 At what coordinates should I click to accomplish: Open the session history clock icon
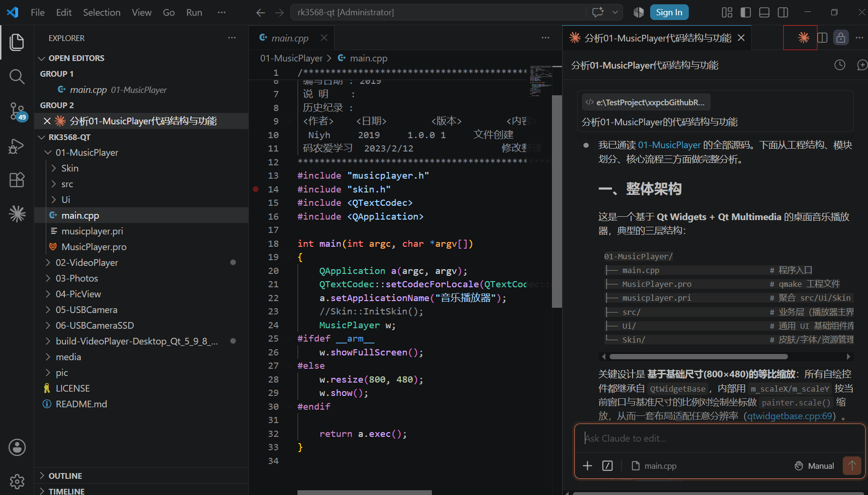[840, 65]
